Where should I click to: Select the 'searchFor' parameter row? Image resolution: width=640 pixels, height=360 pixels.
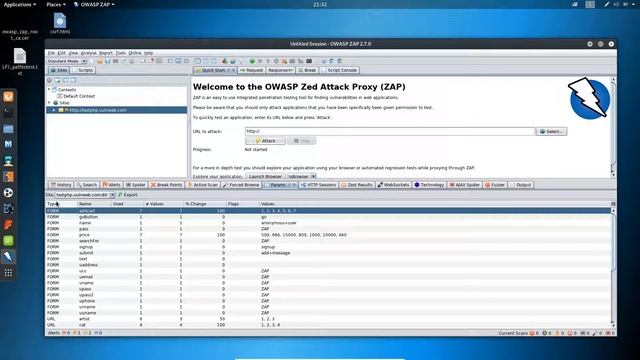329,241
